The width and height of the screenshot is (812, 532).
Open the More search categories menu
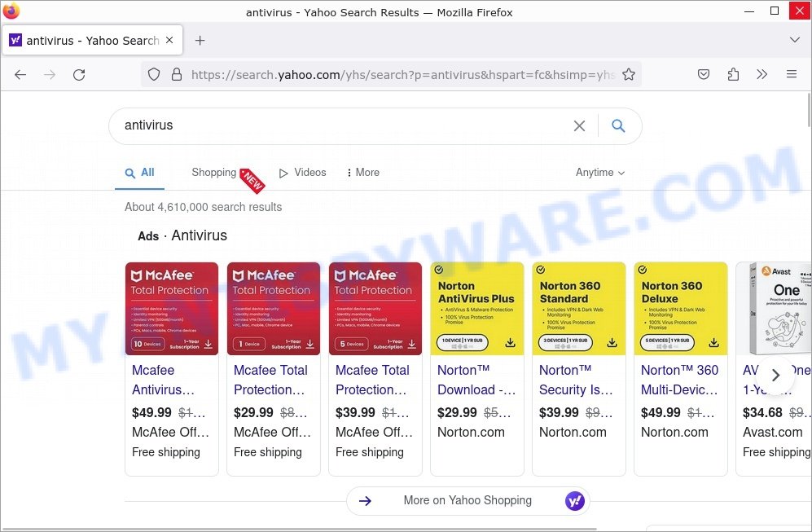(x=363, y=173)
